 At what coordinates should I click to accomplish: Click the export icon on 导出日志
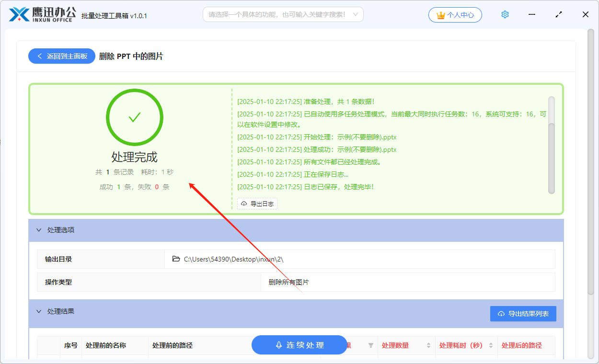[x=243, y=203]
